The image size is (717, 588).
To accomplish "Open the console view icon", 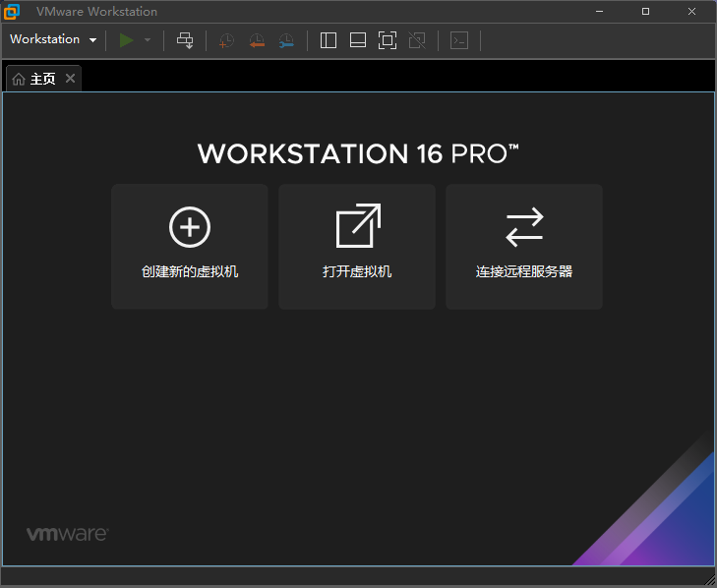I will [458, 40].
